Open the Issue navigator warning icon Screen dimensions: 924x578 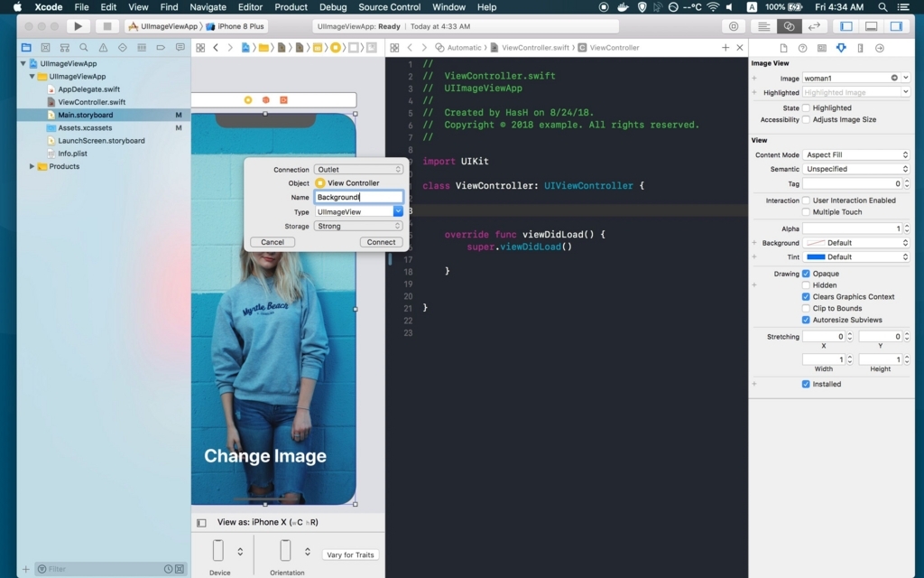[103, 48]
